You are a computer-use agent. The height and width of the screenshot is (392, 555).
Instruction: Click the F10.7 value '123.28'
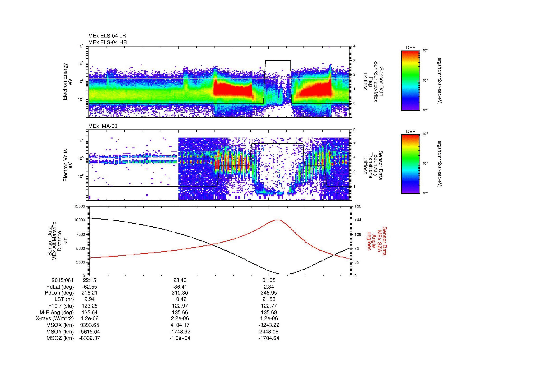coord(89,306)
